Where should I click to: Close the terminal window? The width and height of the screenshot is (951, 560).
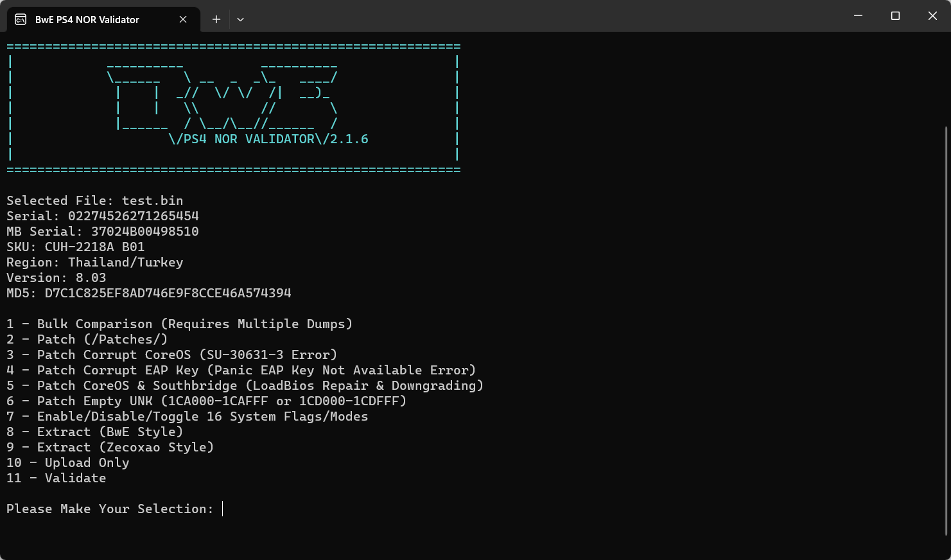932,15
